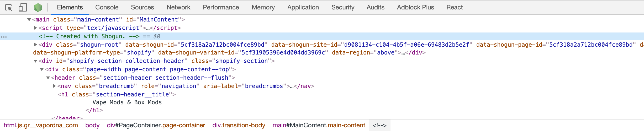Collapse the page-width page-content div
Screen dimensions: 644x131
(x=42, y=69)
